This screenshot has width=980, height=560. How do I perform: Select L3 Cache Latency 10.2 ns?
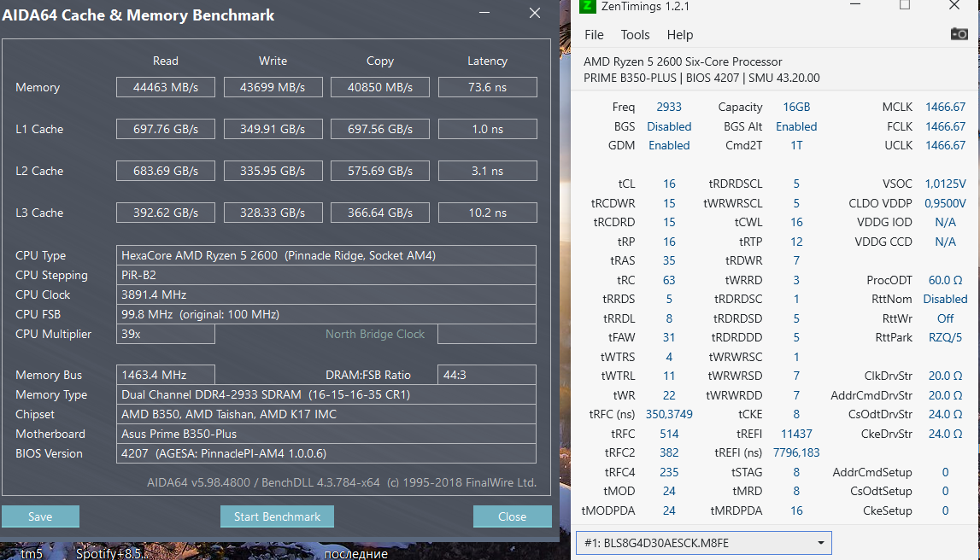point(488,213)
